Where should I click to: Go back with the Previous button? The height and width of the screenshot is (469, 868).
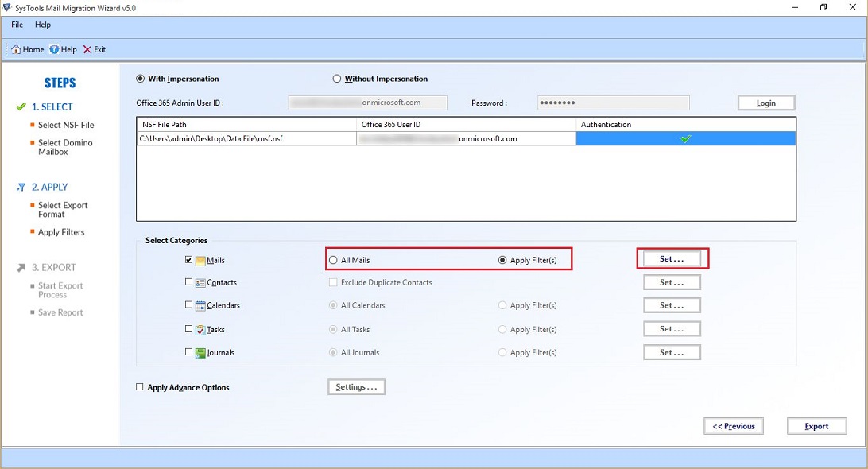point(734,426)
